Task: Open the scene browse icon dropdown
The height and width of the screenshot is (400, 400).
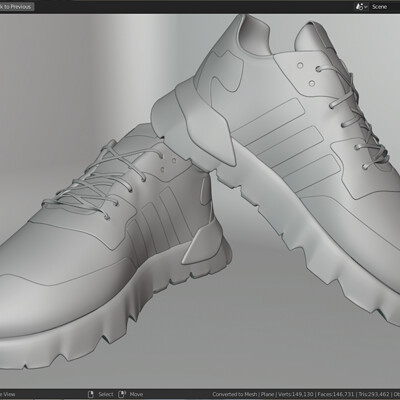Action: pos(362,7)
